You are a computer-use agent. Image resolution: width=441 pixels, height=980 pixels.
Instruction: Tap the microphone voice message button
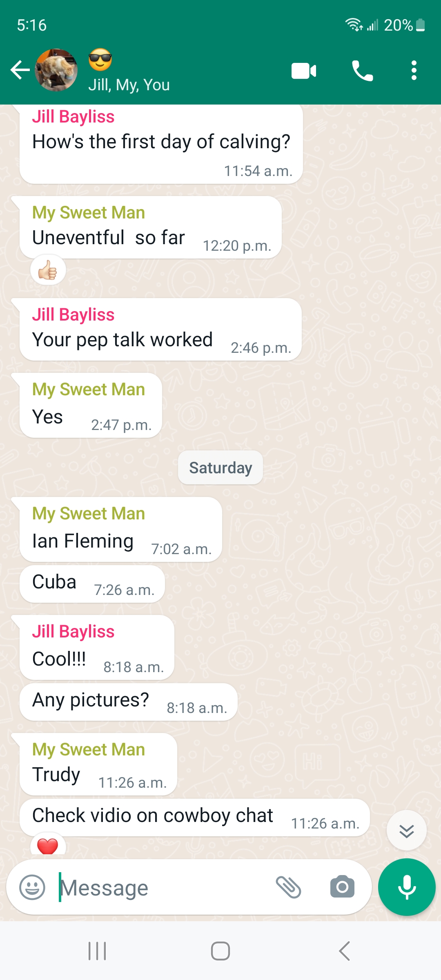[x=407, y=887]
